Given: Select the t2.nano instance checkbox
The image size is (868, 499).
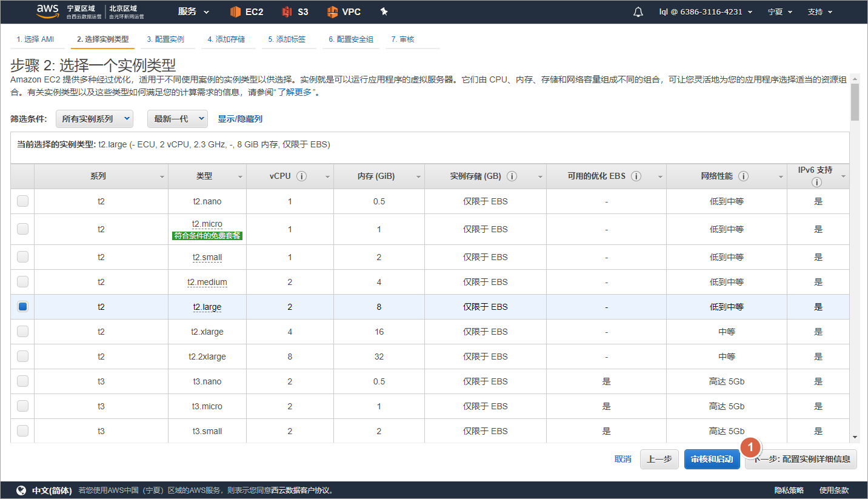Looking at the screenshot, I should (x=22, y=201).
